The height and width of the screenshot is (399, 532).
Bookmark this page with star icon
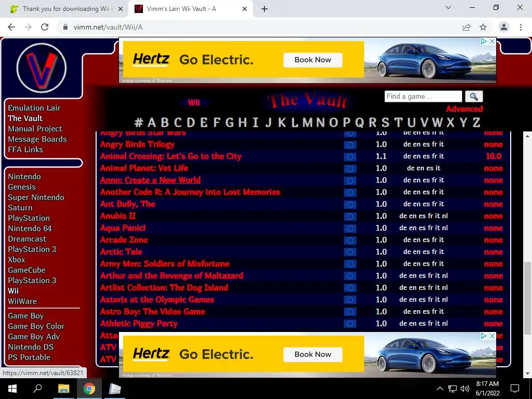(x=483, y=27)
